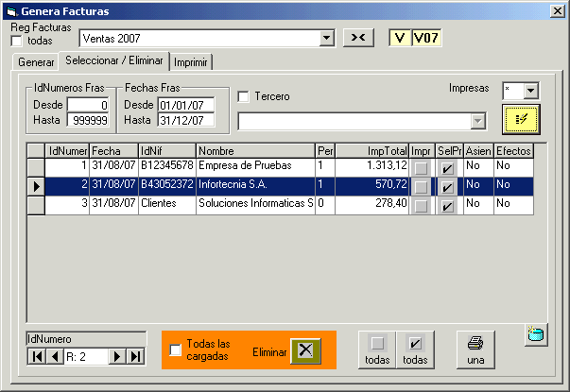Image resolution: width=570 pixels, height=392 pixels.
Task: Expand the Tercero combo box
Action: pos(478,121)
